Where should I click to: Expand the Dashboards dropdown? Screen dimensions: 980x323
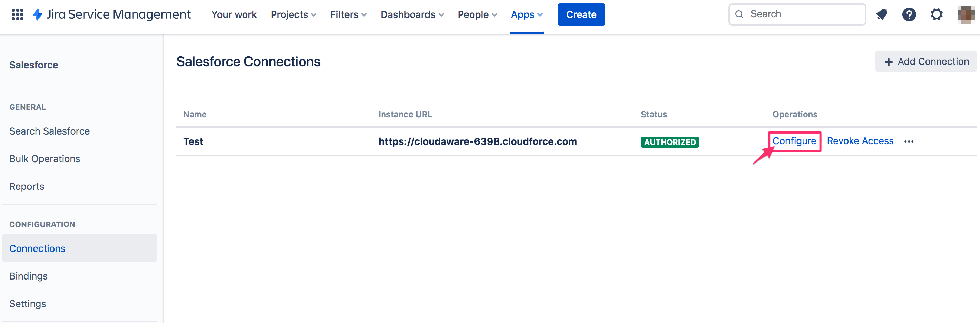(x=412, y=14)
